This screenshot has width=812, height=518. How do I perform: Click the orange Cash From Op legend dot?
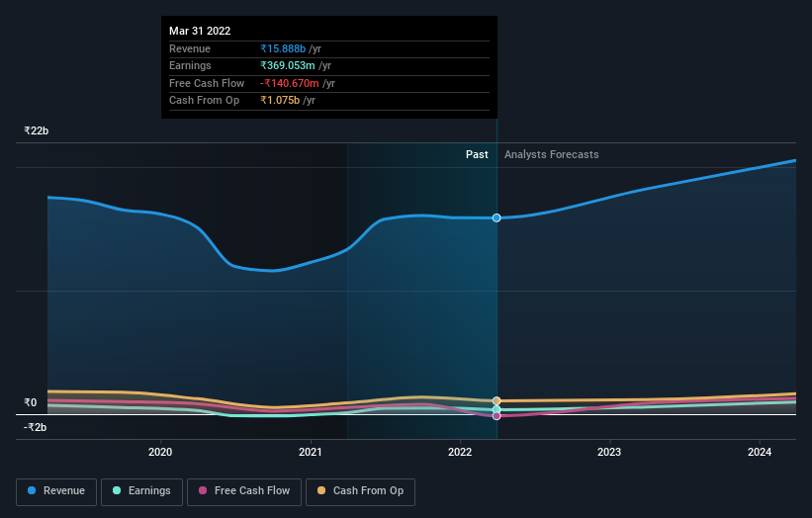(321, 490)
